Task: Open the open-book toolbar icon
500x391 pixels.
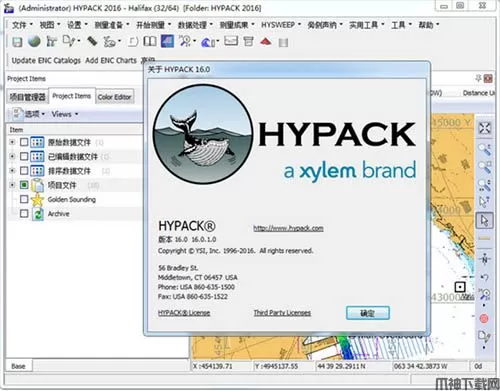Action: coord(150,41)
